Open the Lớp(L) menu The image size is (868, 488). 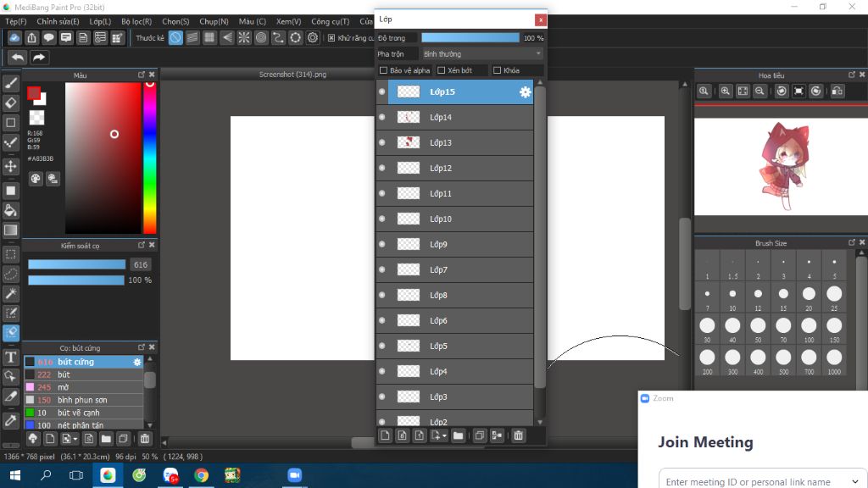click(100, 21)
